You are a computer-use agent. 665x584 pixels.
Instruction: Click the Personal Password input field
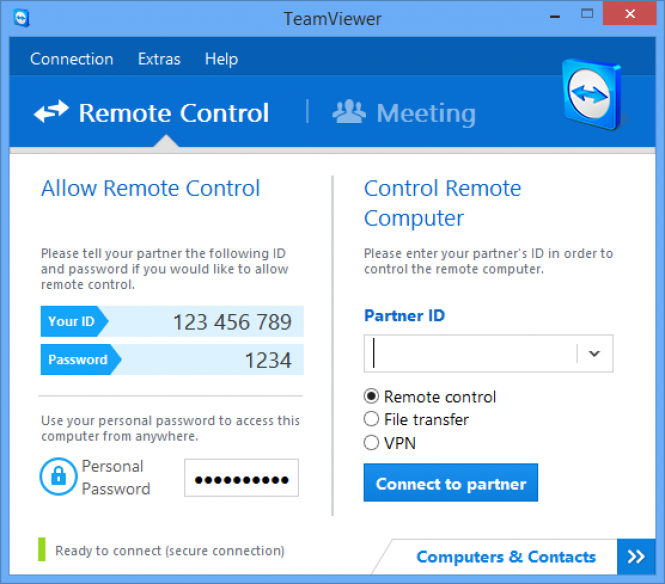click(x=241, y=478)
